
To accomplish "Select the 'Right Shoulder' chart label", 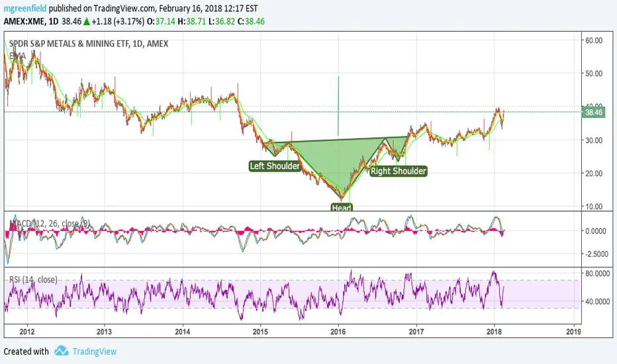I will click(x=399, y=171).
